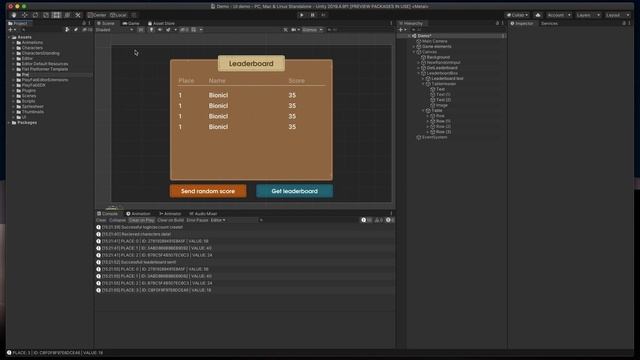Select the Scripts folder
Screen dimensions: 640x360
tap(28, 101)
